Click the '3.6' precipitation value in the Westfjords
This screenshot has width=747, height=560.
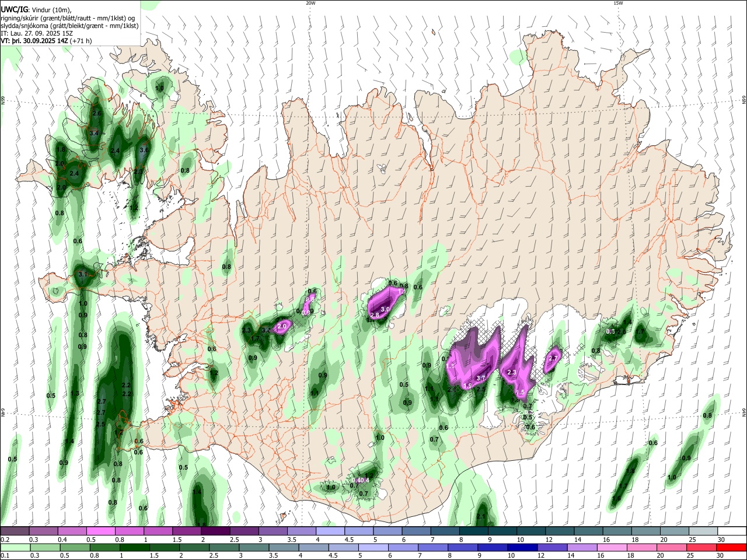point(145,150)
